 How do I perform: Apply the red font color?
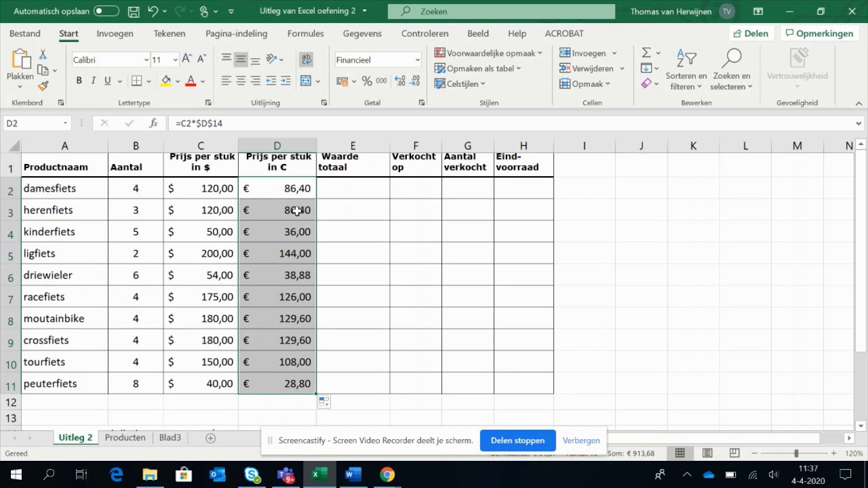[x=191, y=81]
